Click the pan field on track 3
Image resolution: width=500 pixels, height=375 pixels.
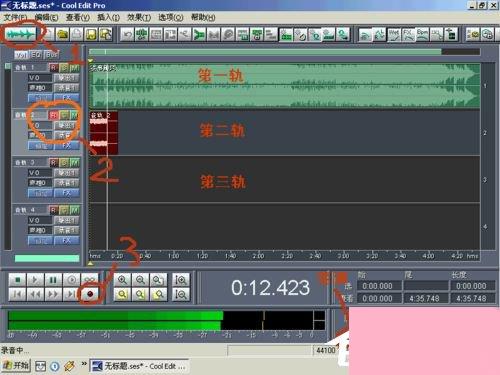40,183
